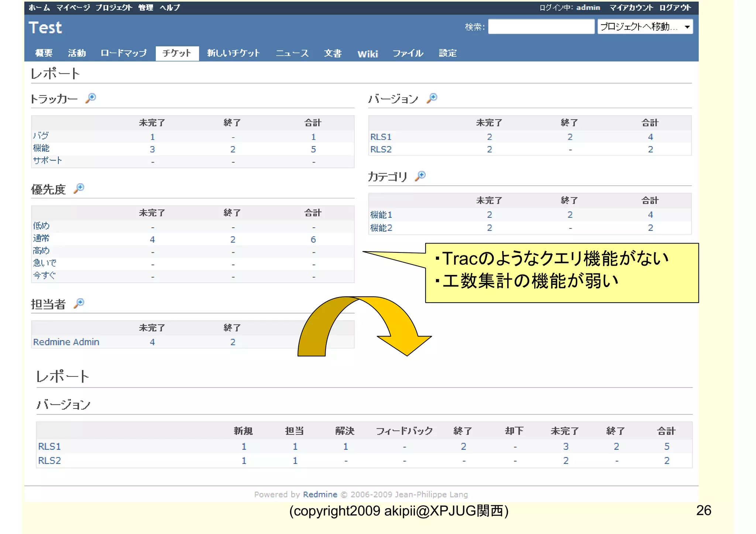Click the magnifier icon next to カテゴリ
The image size is (756, 534).
click(420, 176)
